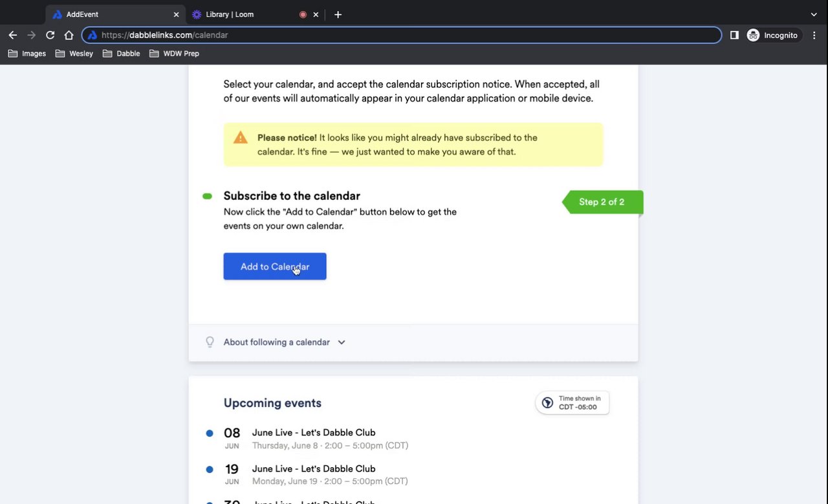The image size is (828, 504).
Task: Go to the home page icon
Action: click(x=69, y=35)
